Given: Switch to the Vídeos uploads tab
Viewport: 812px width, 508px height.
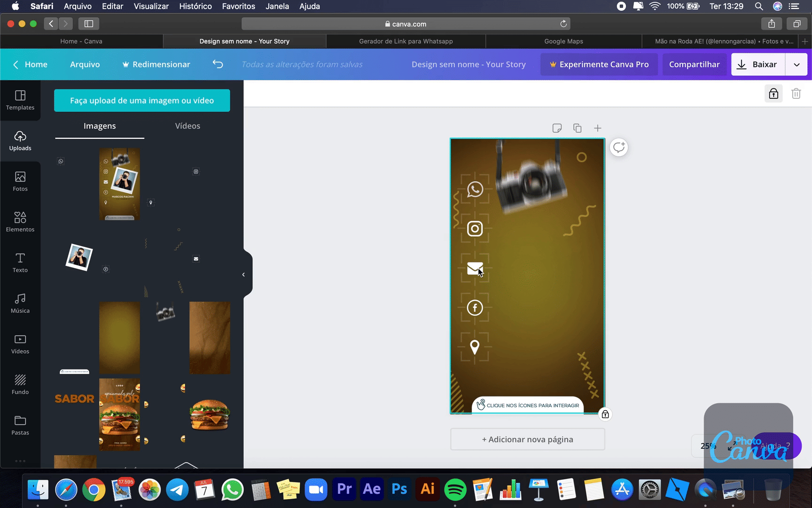Looking at the screenshot, I should pyautogui.click(x=187, y=126).
